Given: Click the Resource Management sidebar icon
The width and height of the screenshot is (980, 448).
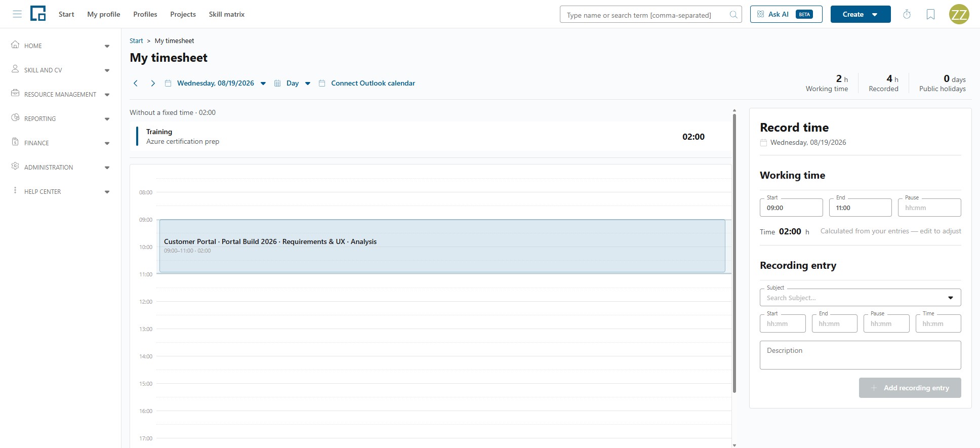Looking at the screenshot, I should [15, 93].
